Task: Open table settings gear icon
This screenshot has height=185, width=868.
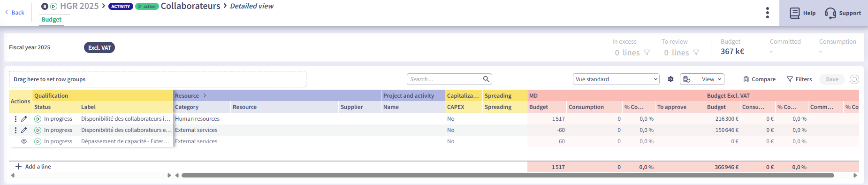Action: [x=670, y=79]
